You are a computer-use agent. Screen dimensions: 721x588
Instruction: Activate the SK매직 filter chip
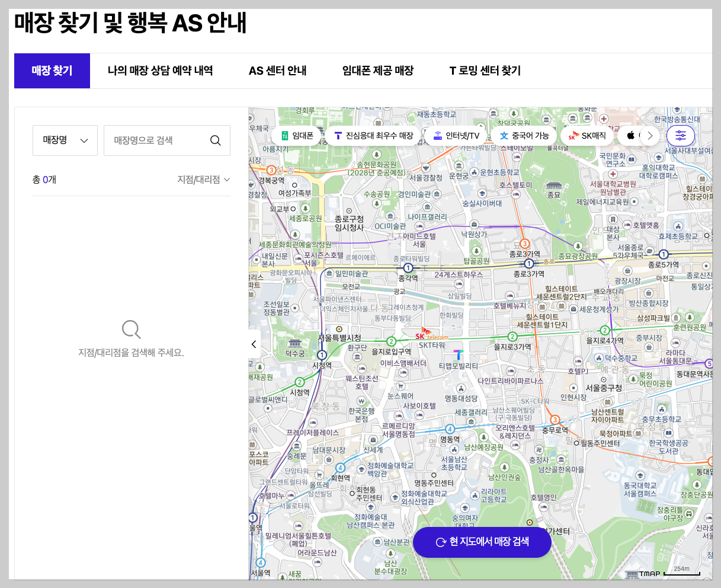click(587, 135)
